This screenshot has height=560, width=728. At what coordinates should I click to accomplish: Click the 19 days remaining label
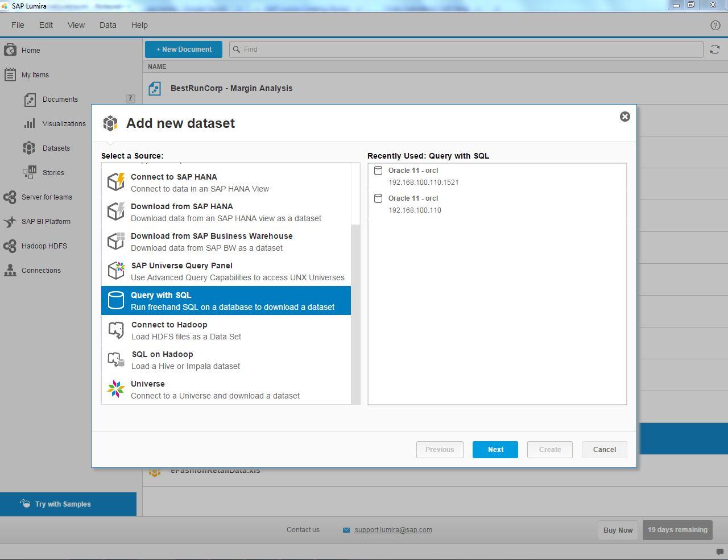click(x=677, y=530)
